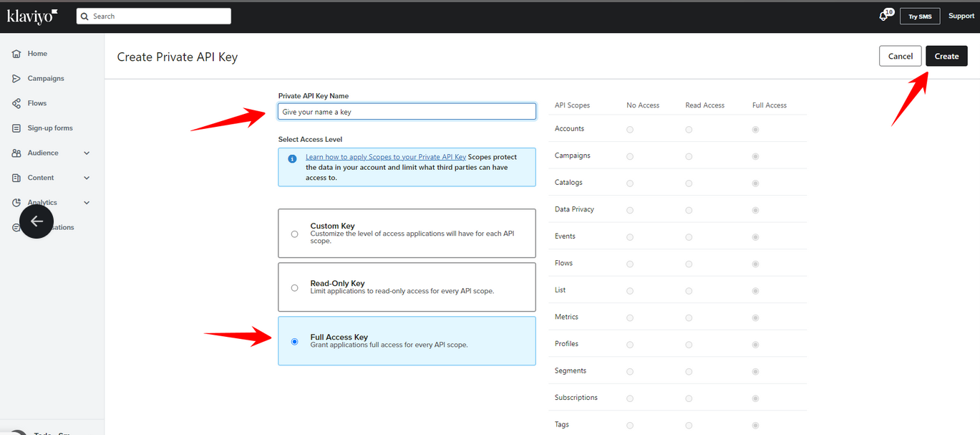Click the Profiles scope label
Screen dimensions: 980x435
pos(567,344)
